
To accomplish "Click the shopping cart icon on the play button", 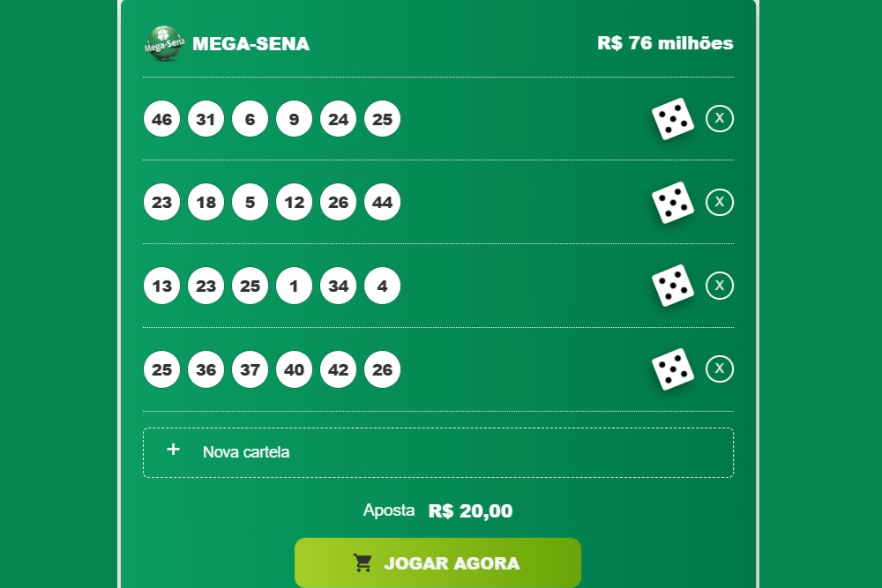I will pos(363,562).
